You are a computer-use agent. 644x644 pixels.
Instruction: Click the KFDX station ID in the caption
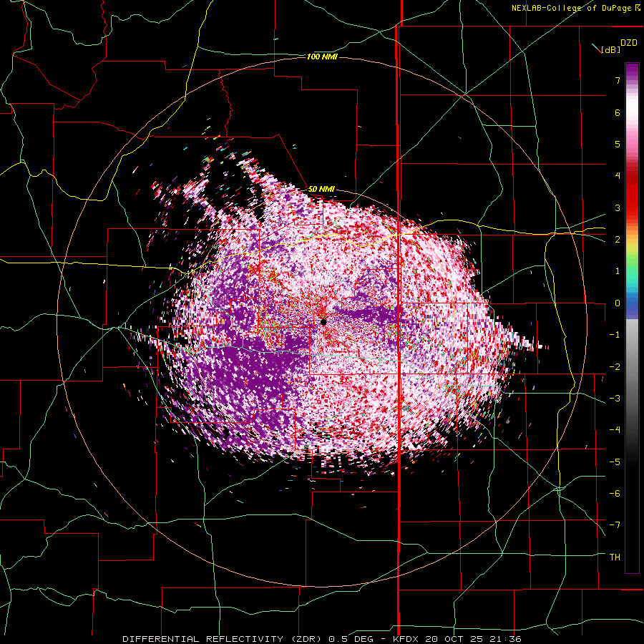[x=407, y=639]
